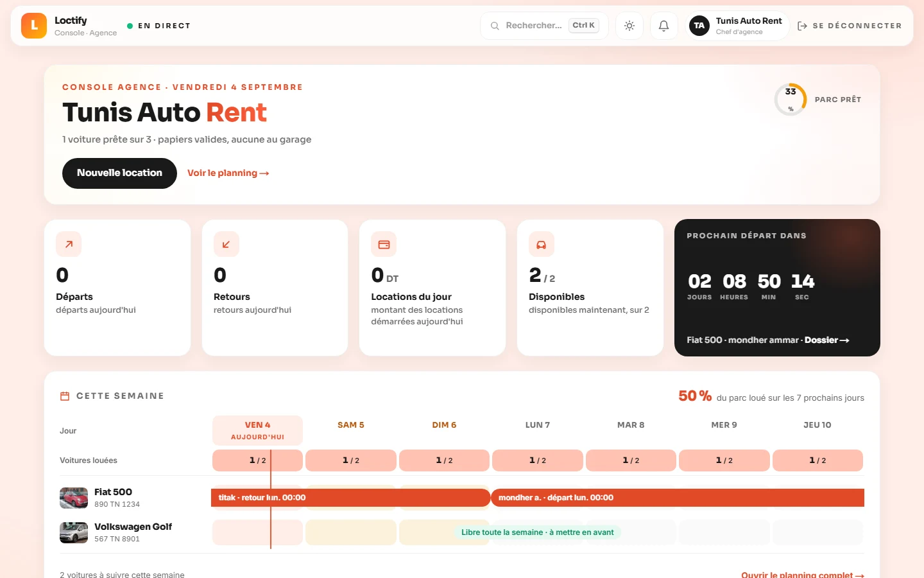Image resolution: width=924 pixels, height=578 pixels.
Task: Click the calendar icon beside Cette Semaine
Action: tap(65, 396)
